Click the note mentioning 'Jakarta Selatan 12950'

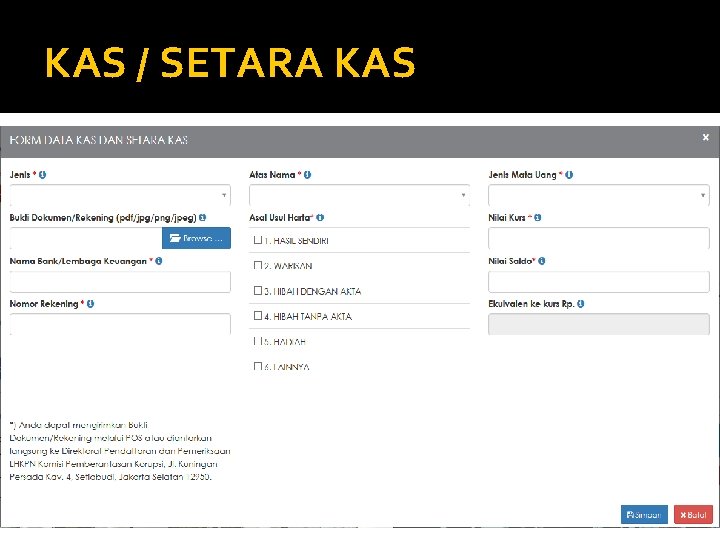120,451
